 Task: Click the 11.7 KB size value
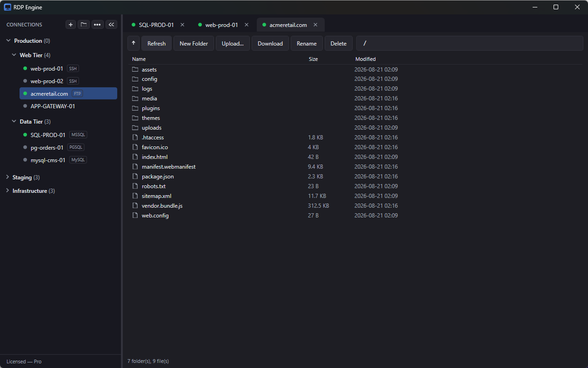click(317, 196)
